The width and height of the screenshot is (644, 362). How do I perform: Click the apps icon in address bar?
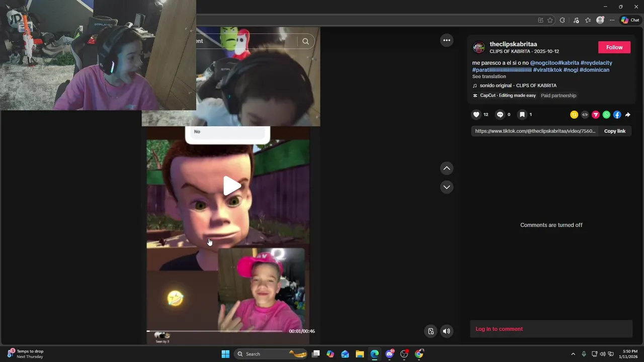pos(540,20)
